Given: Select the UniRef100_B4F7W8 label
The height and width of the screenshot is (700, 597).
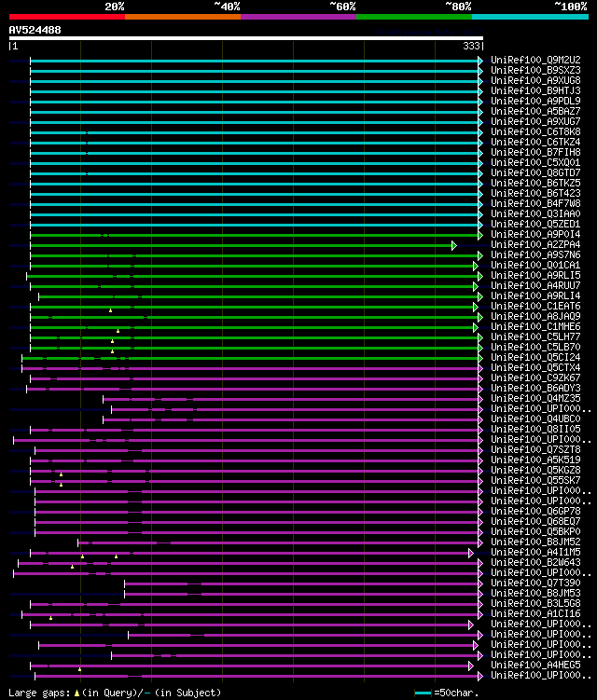Looking at the screenshot, I should pyautogui.click(x=535, y=203).
